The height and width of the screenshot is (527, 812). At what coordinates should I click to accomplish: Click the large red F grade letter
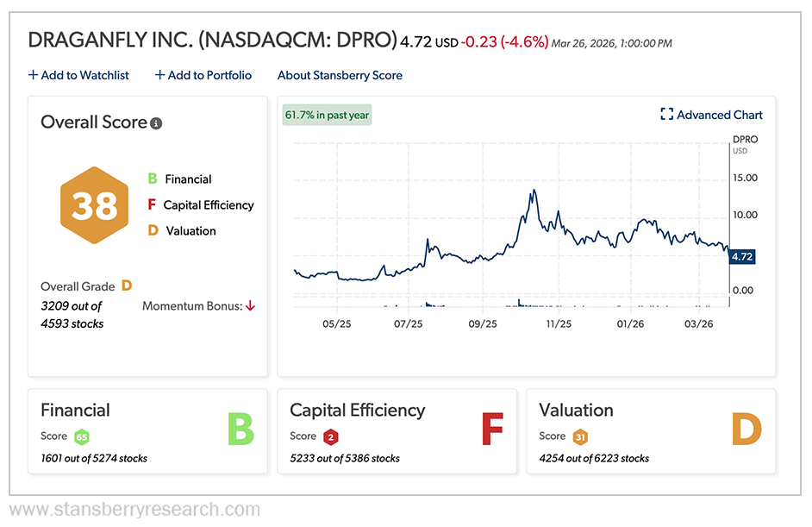pyautogui.click(x=491, y=430)
